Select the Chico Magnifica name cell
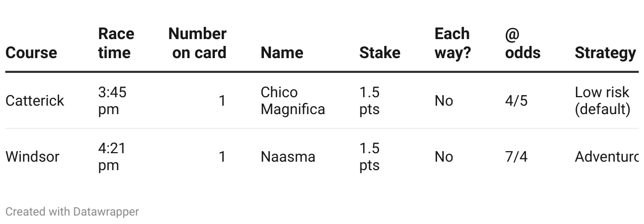The height and width of the screenshot is (224, 644). (x=292, y=101)
